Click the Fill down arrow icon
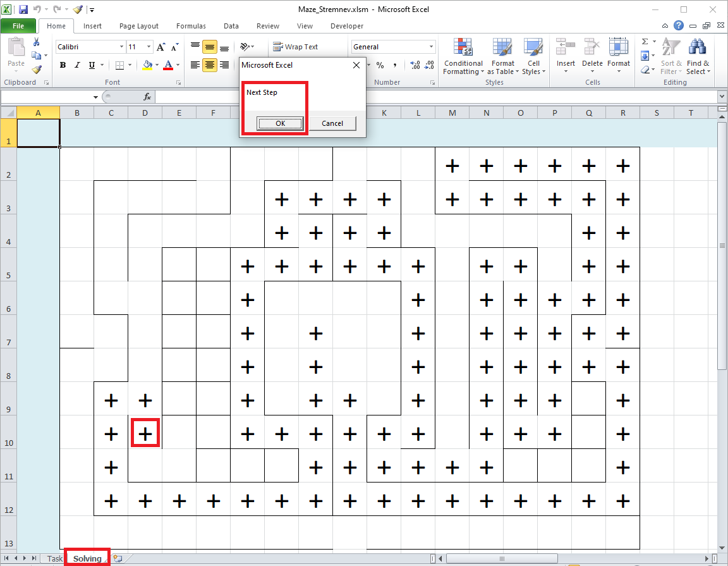Image resolution: width=728 pixels, height=566 pixels. pyautogui.click(x=645, y=56)
